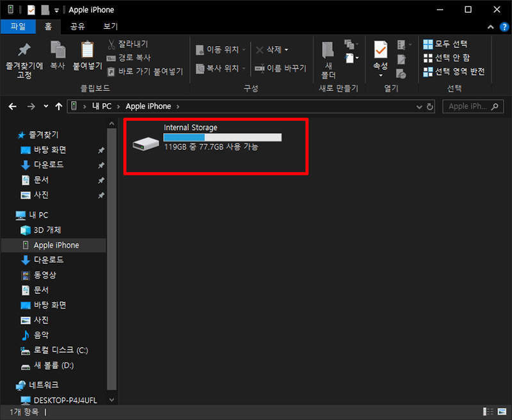Click the back arrow navigation button

coord(12,106)
